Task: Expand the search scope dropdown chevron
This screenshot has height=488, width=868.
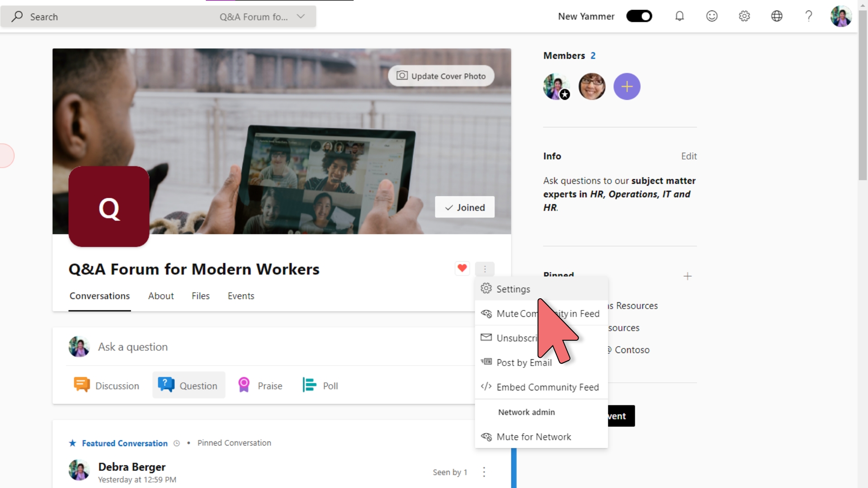Action: tap(301, 17)
